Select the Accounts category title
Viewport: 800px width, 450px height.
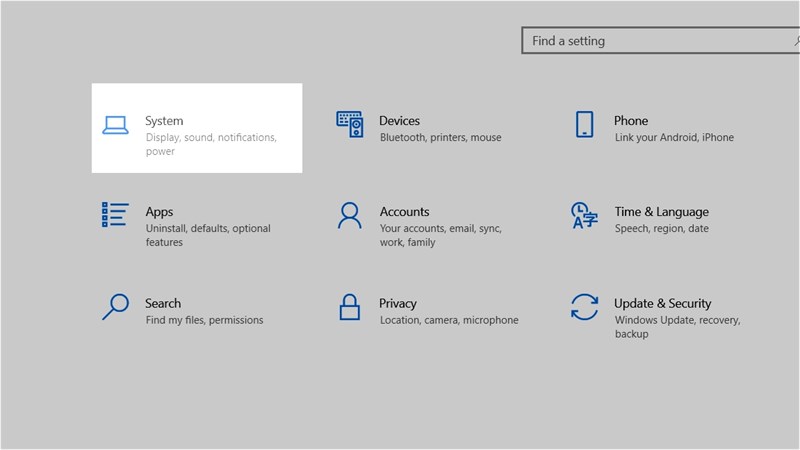(x=404, y=212)
